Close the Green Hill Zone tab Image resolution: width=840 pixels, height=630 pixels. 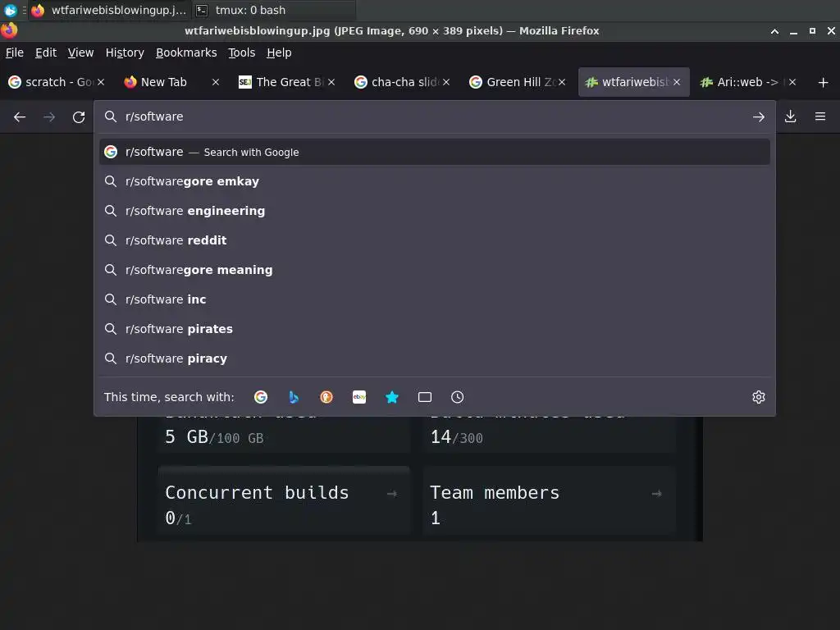pos(562,82)
